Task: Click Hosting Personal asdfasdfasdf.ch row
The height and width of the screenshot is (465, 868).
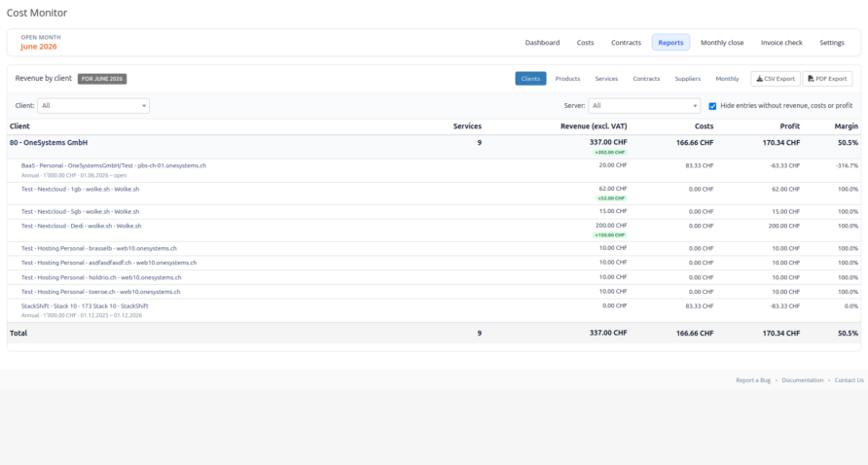Action: pos(434,263)
